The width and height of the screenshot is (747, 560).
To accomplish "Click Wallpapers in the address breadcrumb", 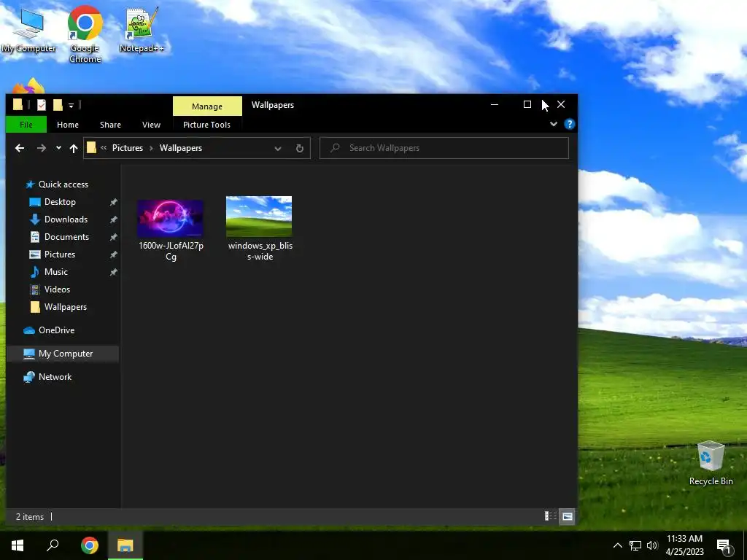I will point(181,148).
